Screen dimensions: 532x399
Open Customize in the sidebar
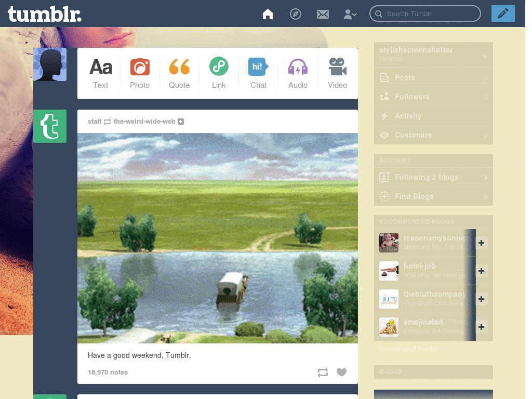pos(433,135)
